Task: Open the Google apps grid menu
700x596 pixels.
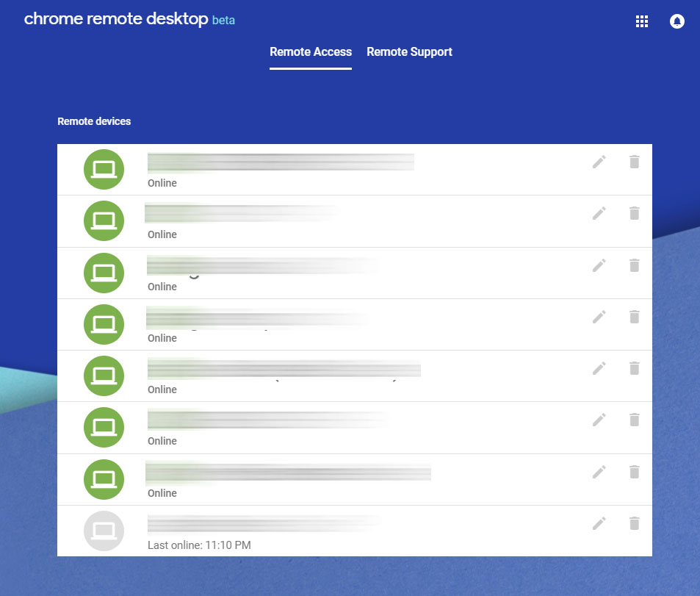Action: [x=641, y=21]
